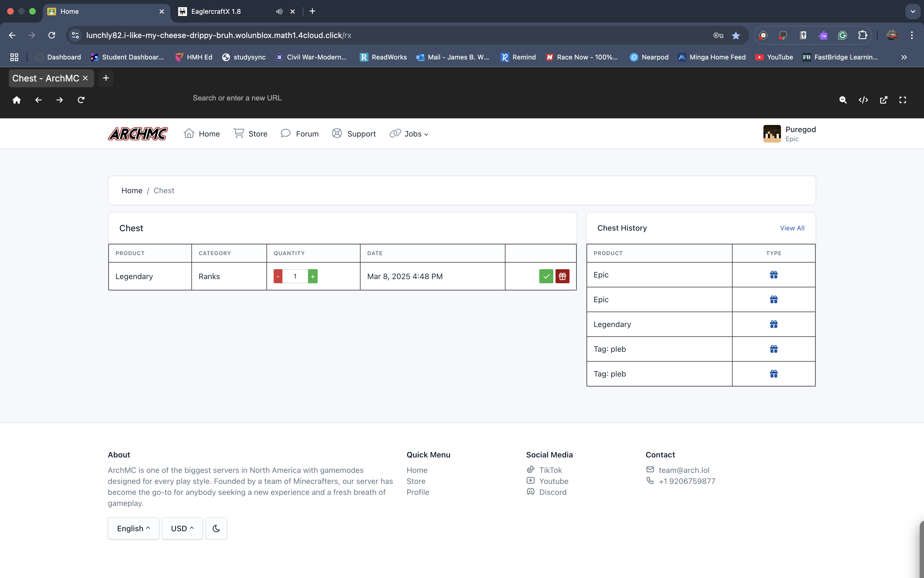This screenshot has height=578, width=924.
Task: Click team@arch.lol email link
Action: [x=678, y=470]
